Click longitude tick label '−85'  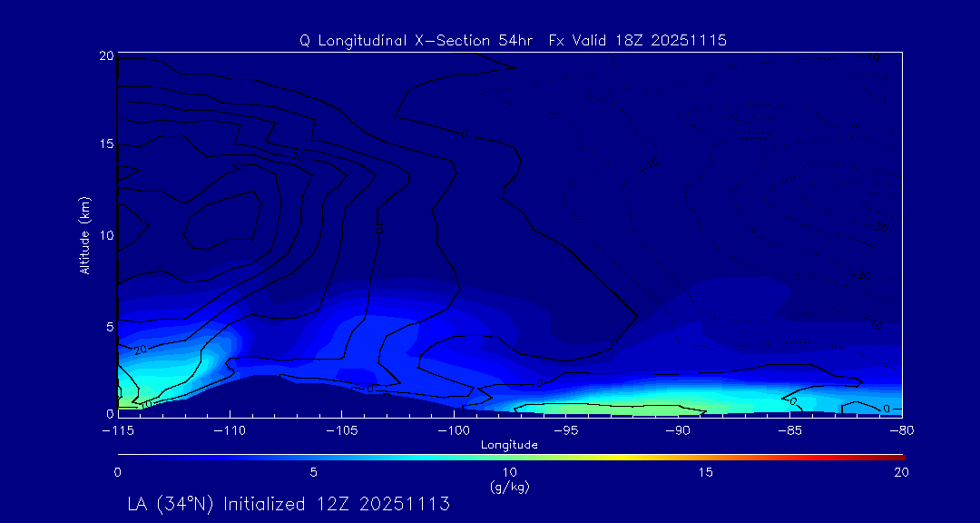tap(790, 430)
